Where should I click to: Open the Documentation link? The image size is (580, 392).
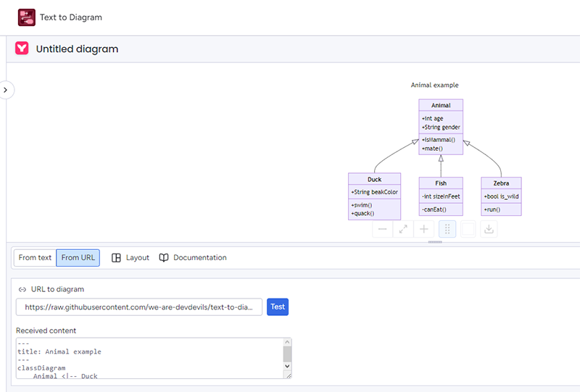(x=193, y=258)
